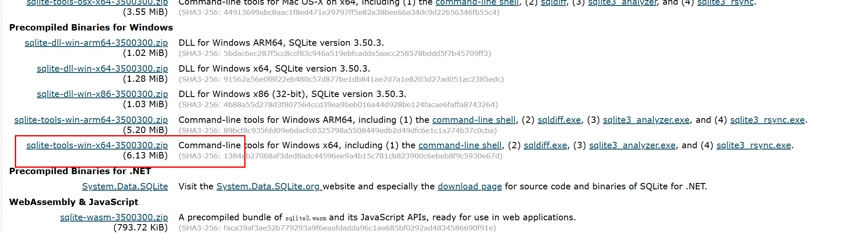Download sqlite-dll-win-arm64-3500300.zip
The height and width of the screenshot is (233, 868).
point(96,43)
